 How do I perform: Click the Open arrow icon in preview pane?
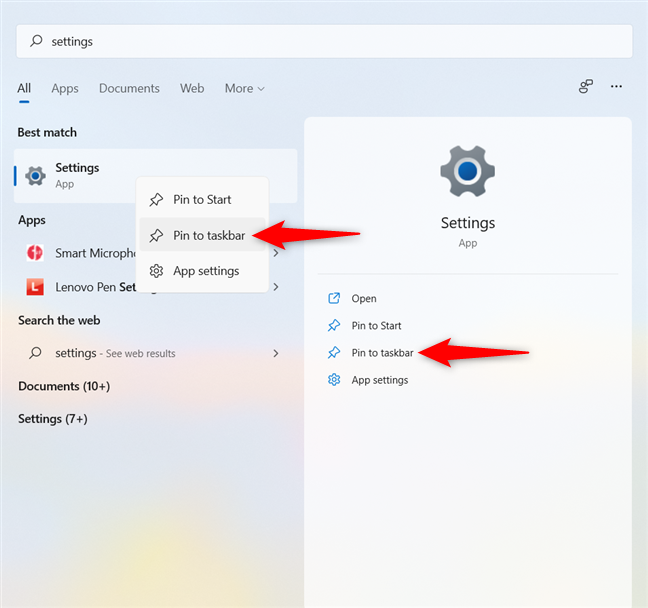[x=334, y=298]
